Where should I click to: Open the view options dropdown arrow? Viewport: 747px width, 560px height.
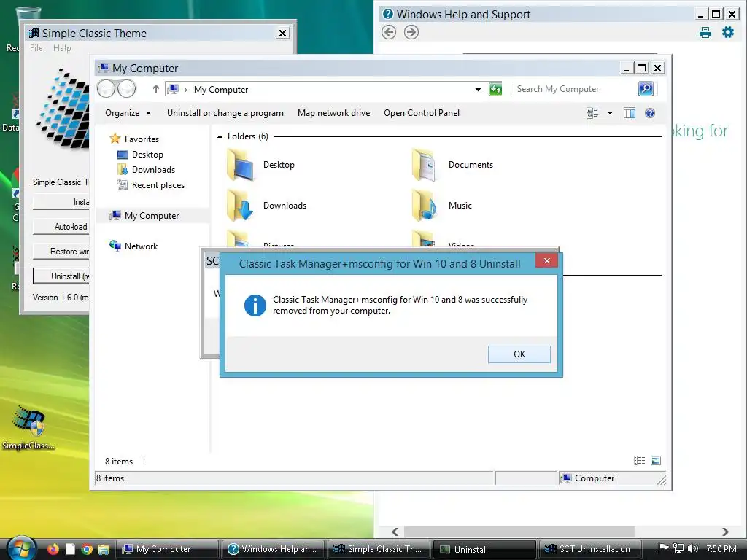coord(611,113)
